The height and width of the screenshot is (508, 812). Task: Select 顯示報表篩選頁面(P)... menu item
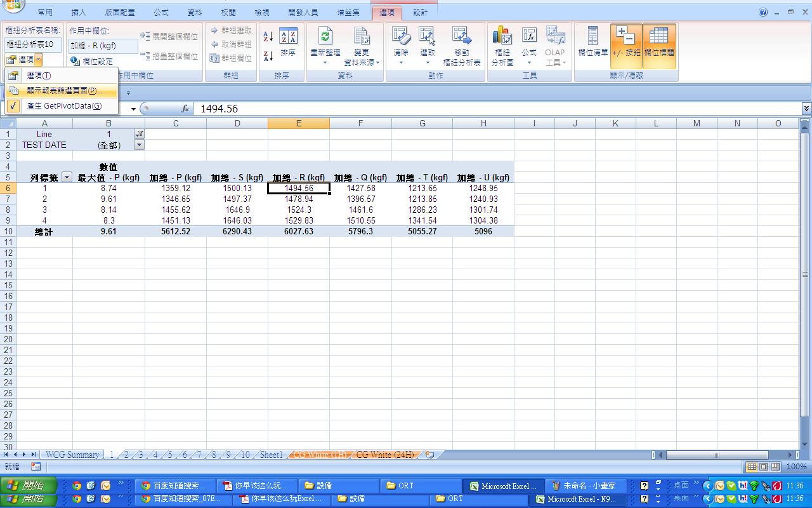(x=61, y=91)
